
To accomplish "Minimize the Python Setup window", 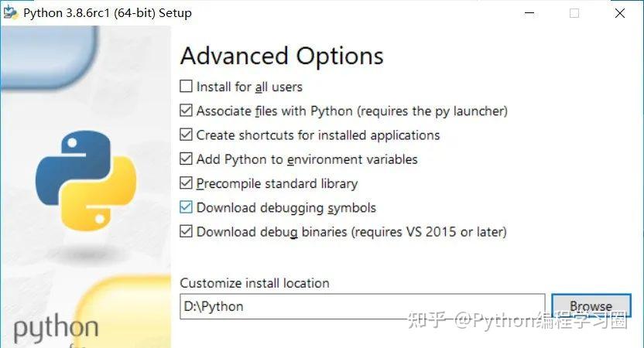I will click(x=529, y=12).
